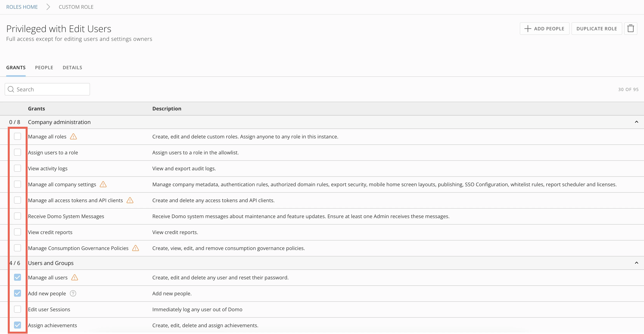Enable the Manage all roles checkbox

[x=17, y=136]
